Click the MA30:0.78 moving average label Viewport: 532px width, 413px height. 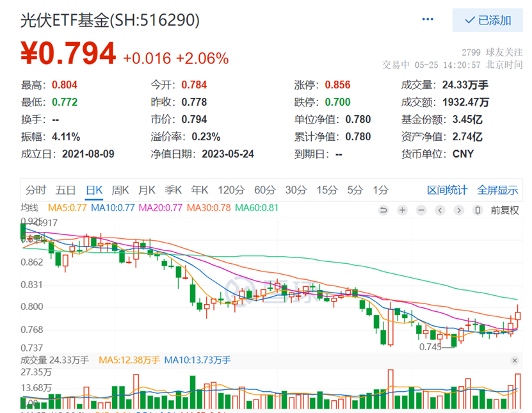click(x=209, y=207)
